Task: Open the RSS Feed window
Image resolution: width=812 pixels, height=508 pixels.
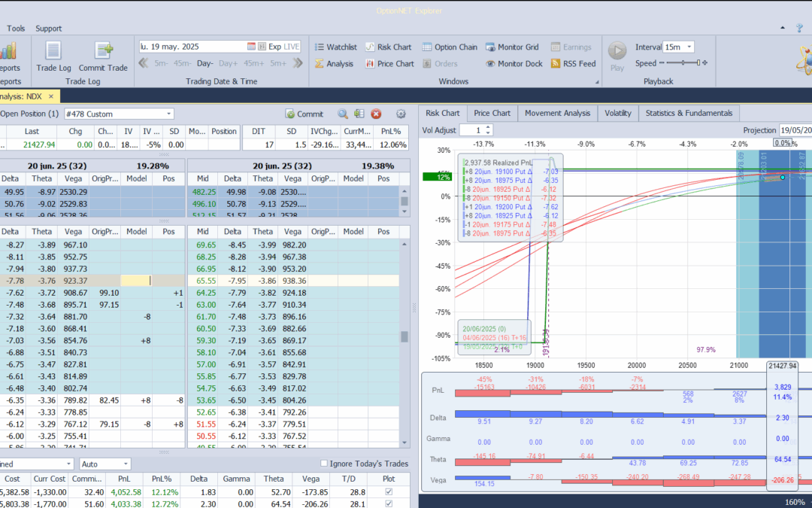Action: tap(573, 63)
